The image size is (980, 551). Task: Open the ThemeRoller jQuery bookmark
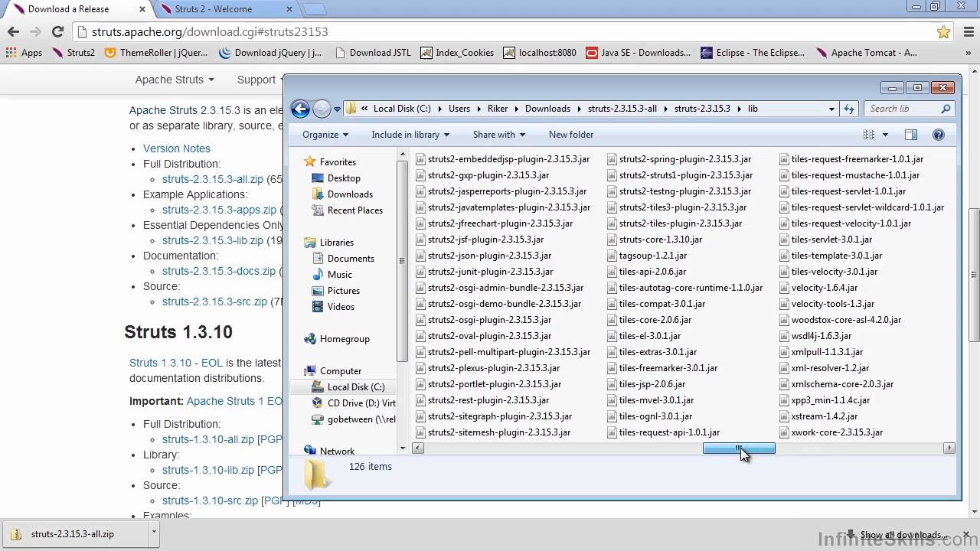[155, 53]
